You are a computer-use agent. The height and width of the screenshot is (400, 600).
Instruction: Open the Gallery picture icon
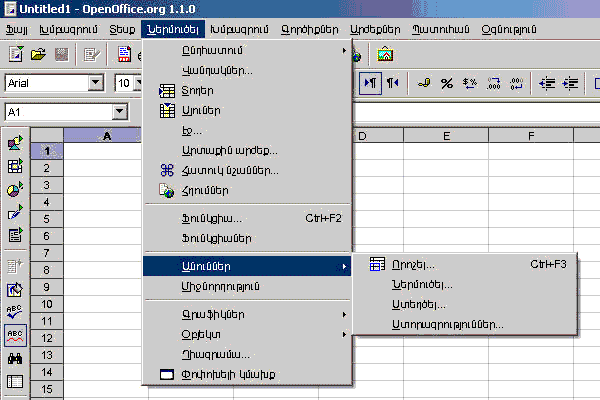(385, 54)
